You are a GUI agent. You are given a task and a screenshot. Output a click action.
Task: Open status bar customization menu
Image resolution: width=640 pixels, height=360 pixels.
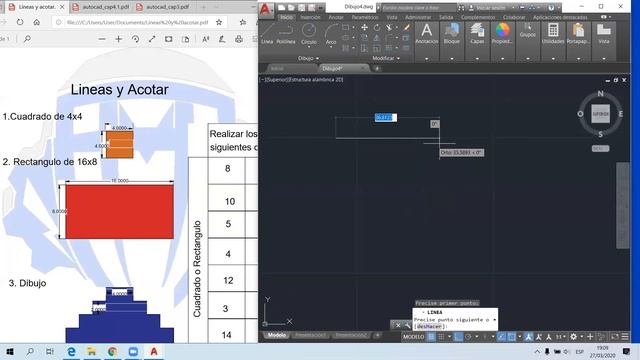point(625,337)
